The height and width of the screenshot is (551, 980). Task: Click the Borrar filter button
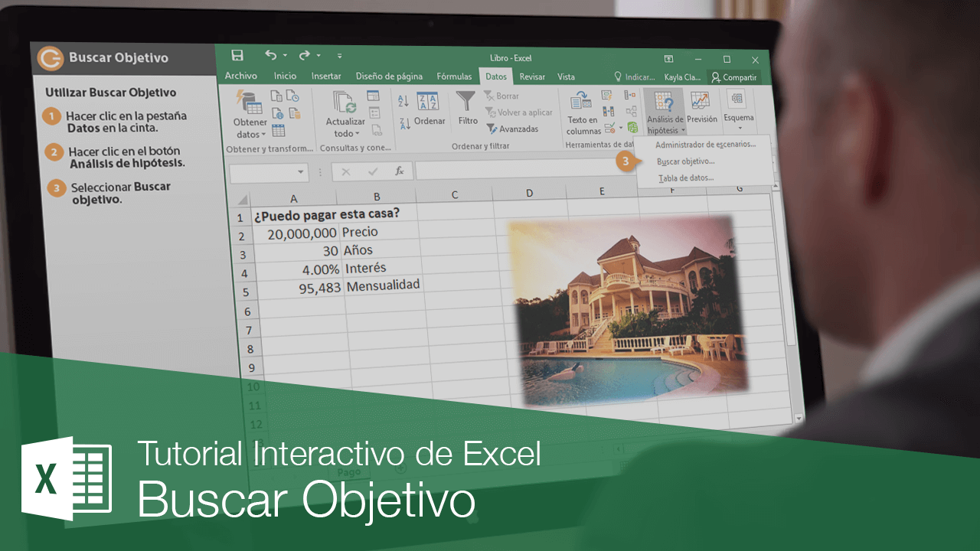(502, 96)
